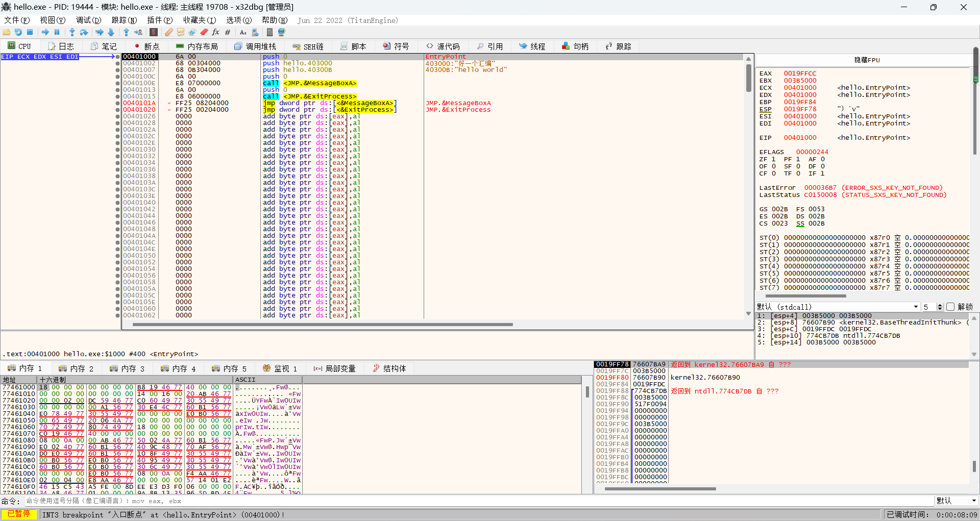Screen dimensions: 980x521
Task: Switch to the 调用堆栈 tab
Action: click(x=255, y=46)
